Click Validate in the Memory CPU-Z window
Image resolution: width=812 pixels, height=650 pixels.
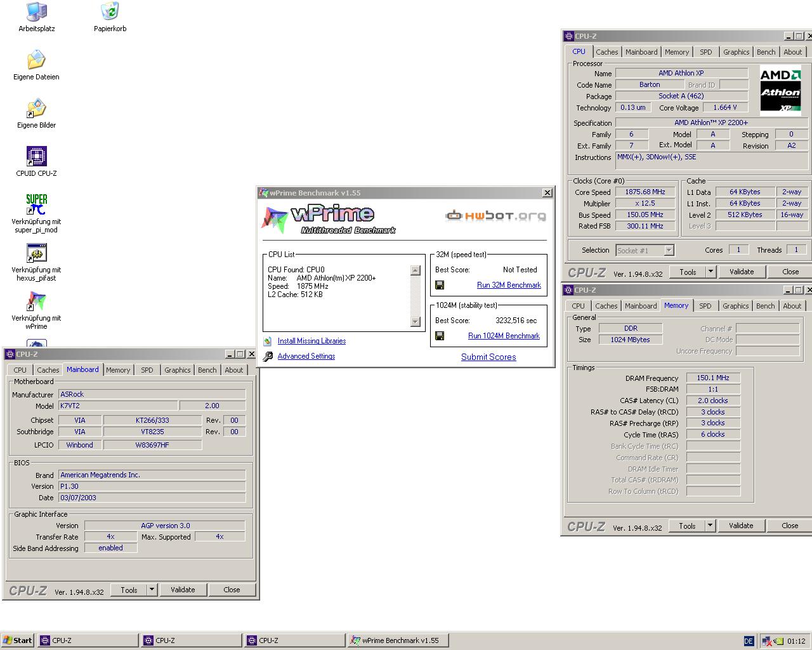(741, 526)
